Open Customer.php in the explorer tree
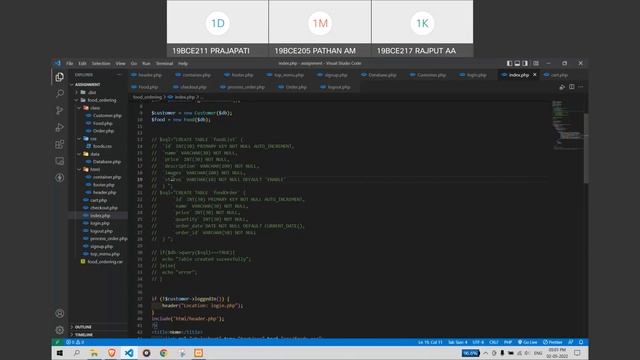This screenshot has width=640, height=360. pos(106,116)
